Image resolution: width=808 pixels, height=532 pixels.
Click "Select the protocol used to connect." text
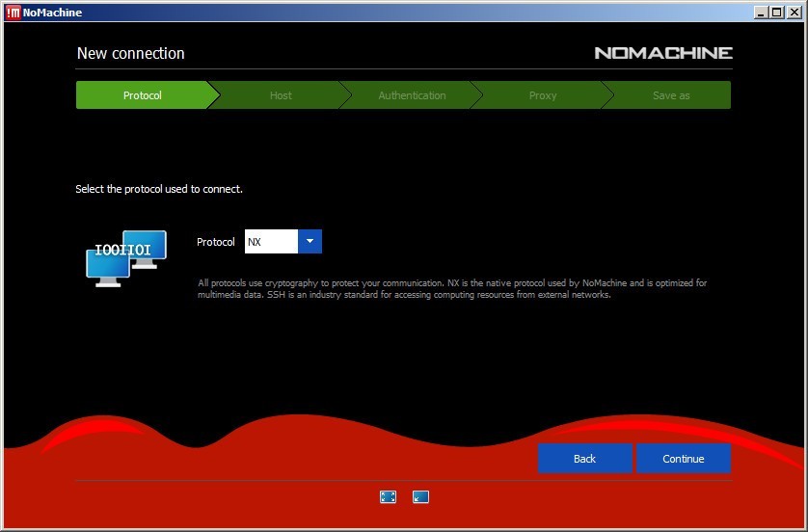(x=159, y=189)
